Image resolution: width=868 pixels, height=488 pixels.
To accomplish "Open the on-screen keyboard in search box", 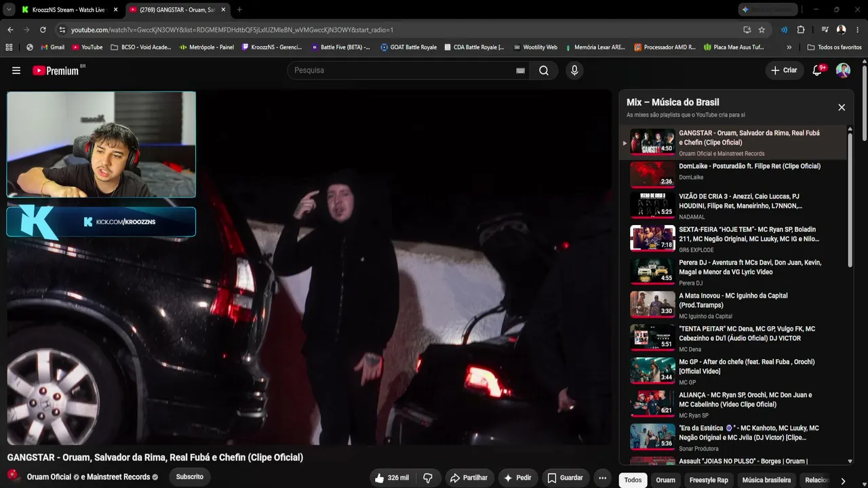I will click(x=520, y=70).
